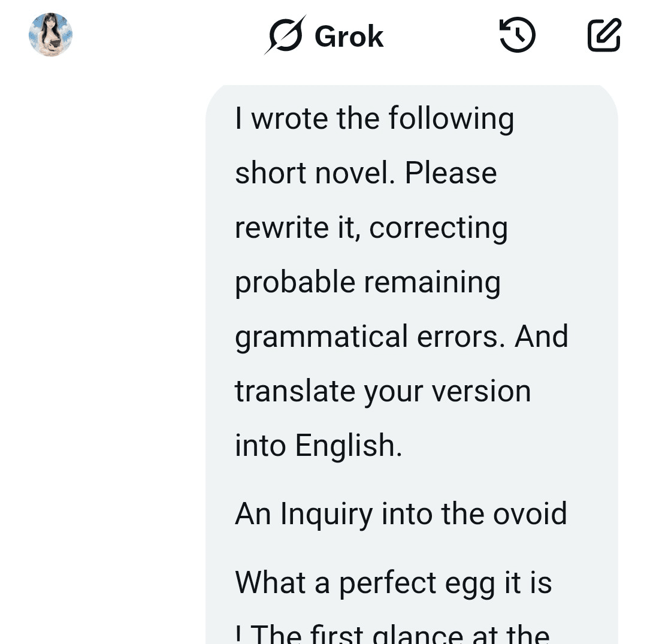This screenshot has width=647, height=644.
Task: Select the text "short novel. Please"
Action: click(365, 173)
